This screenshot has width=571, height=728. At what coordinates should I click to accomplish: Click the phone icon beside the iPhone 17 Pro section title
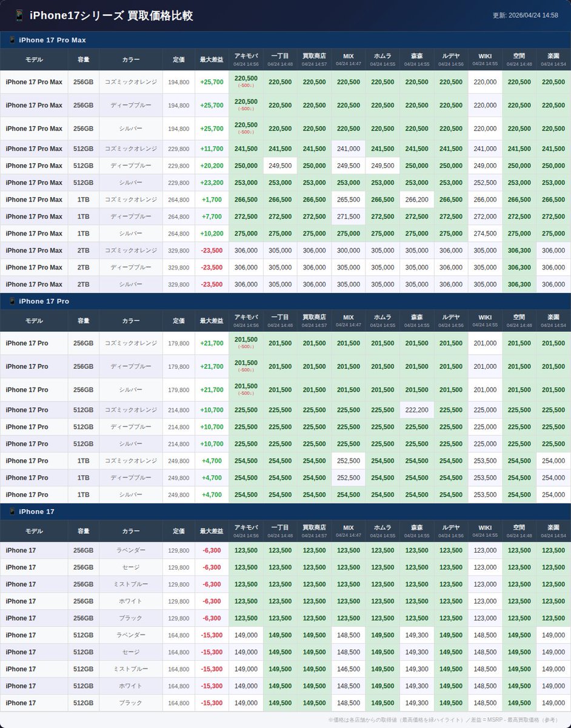pyautogui.click(x=12, y=302)
